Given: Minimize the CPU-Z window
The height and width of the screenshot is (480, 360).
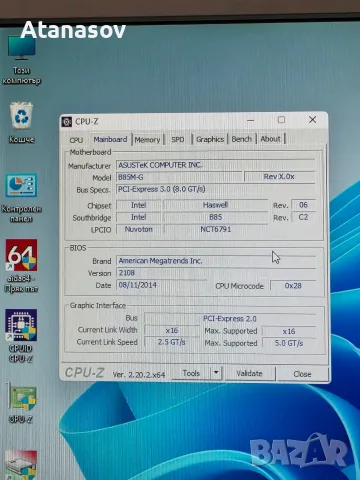Looking at the screenshot, I should point(251,120).
